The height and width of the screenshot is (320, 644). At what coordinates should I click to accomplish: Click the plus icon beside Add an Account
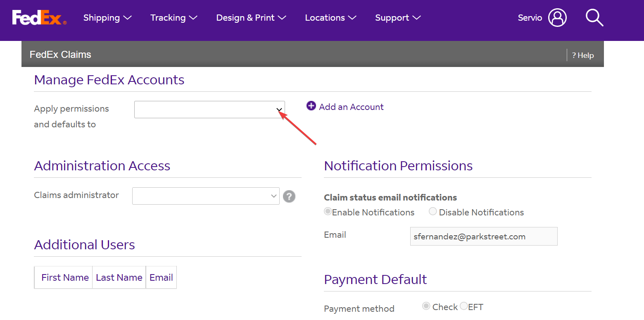pyautogui.click(x=311, y=106)
